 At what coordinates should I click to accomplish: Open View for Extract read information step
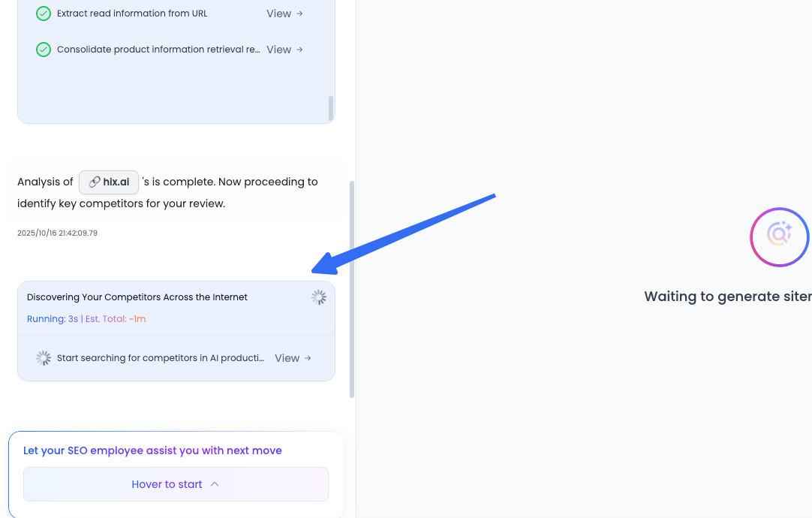tap(279, 14)
